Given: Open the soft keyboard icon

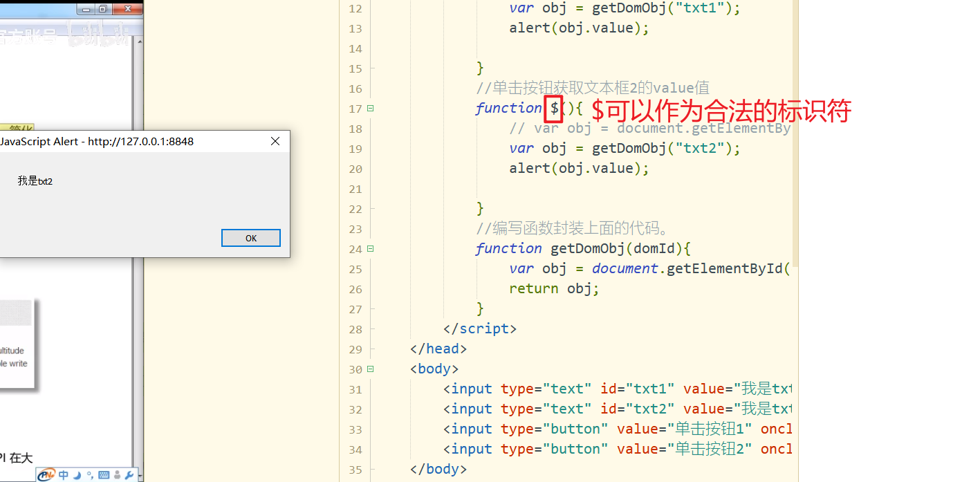Looking at the screenshot, I should coord(104,475).
